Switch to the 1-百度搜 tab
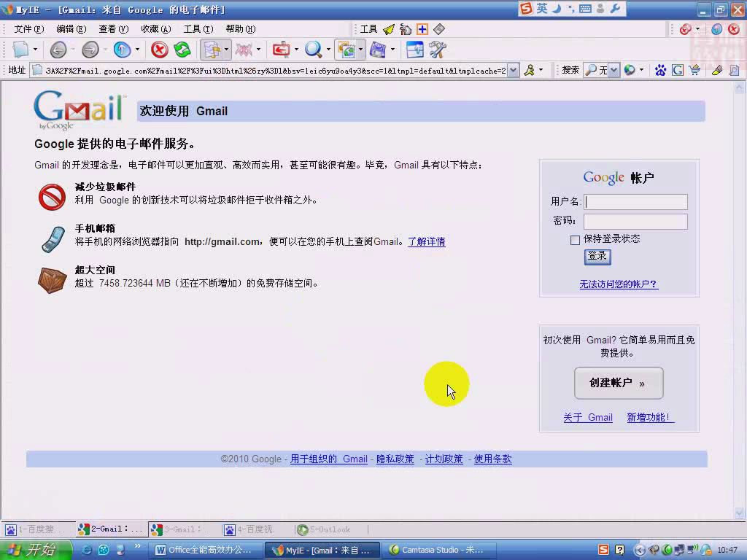 coord(38,529)
